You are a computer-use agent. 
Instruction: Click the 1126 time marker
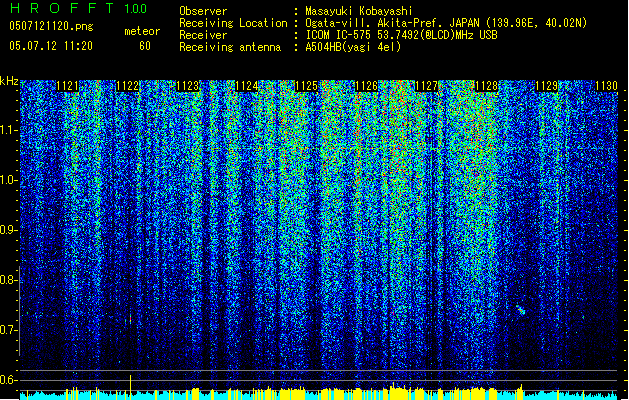click(366, 86)
